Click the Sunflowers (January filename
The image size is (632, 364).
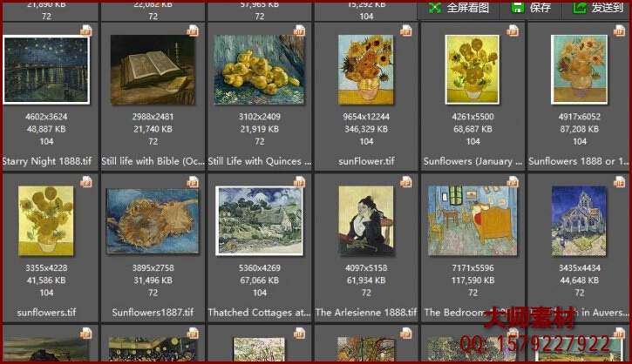tap(472, 161)
